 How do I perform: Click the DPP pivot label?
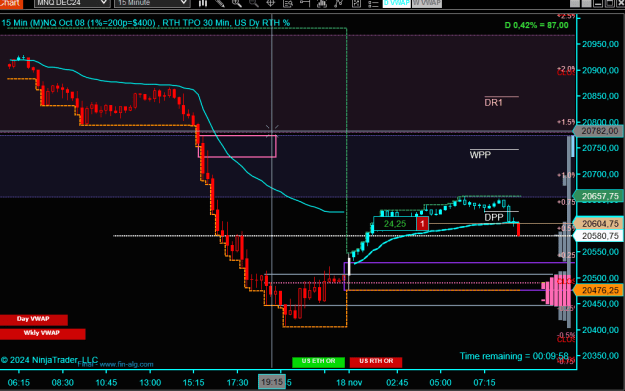(x=494, y=217)
